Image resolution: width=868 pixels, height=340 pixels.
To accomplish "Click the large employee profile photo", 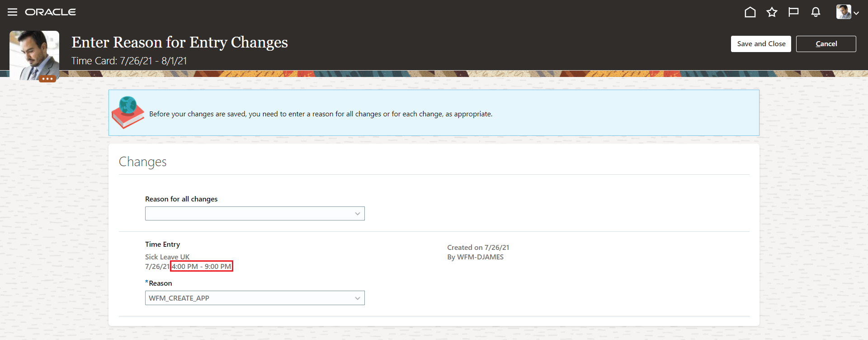I will [x=34, y=53].
